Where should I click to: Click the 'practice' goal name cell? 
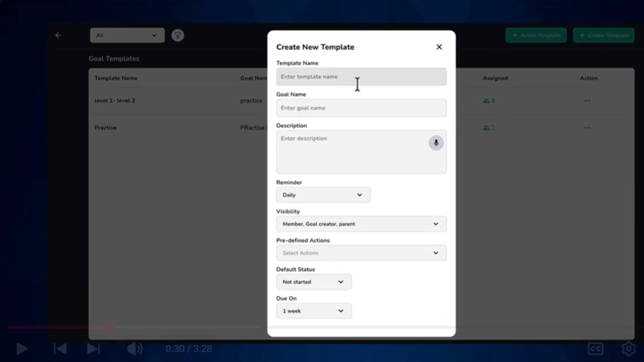pos(251,101)
